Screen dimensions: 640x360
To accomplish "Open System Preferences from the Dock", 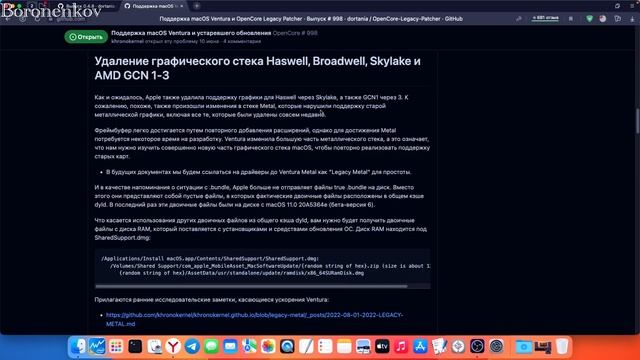I will click(x=496, y=346).
